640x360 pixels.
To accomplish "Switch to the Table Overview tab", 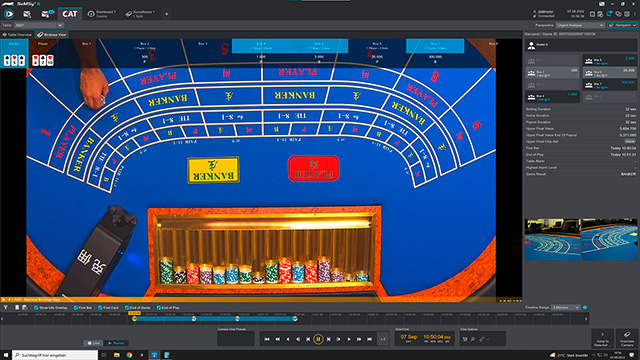I will coord(17,35).
